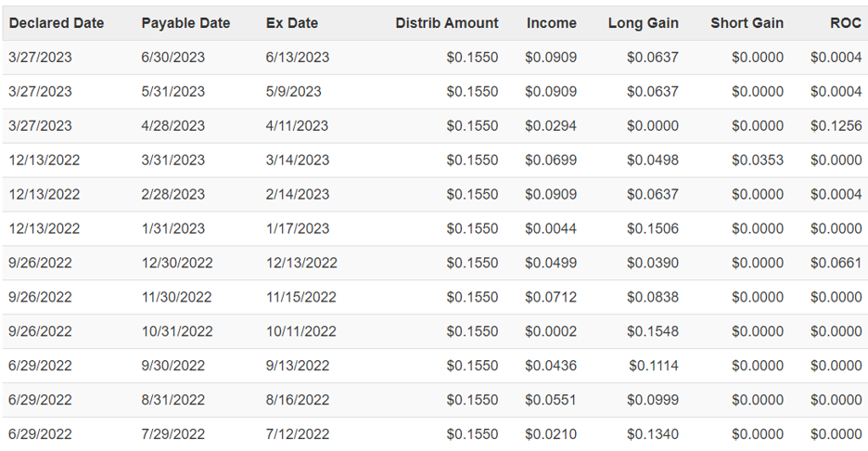Viewport: 868px width, 451px height.
Task: Select the payable date 2/28/2023 cell
Action: [x=172, y=195]
